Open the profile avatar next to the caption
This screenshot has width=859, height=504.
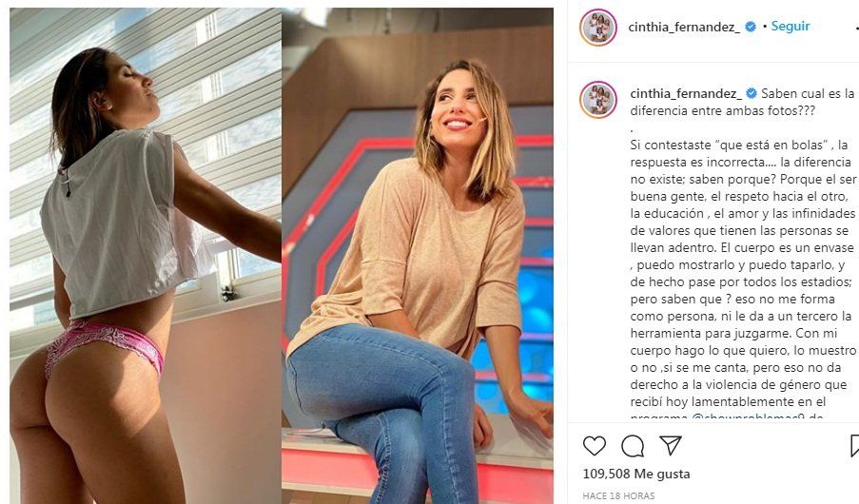click(x=598, y=100)
